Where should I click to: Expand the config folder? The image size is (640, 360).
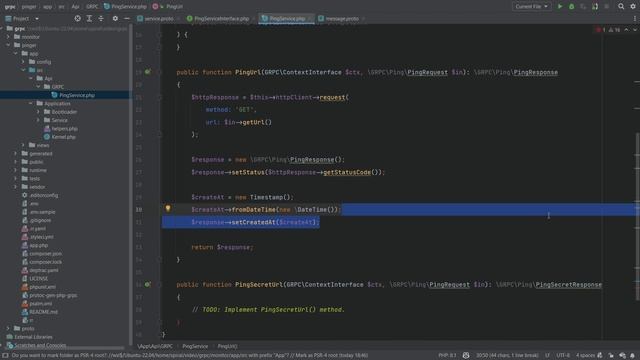click(x=23, y=62)
